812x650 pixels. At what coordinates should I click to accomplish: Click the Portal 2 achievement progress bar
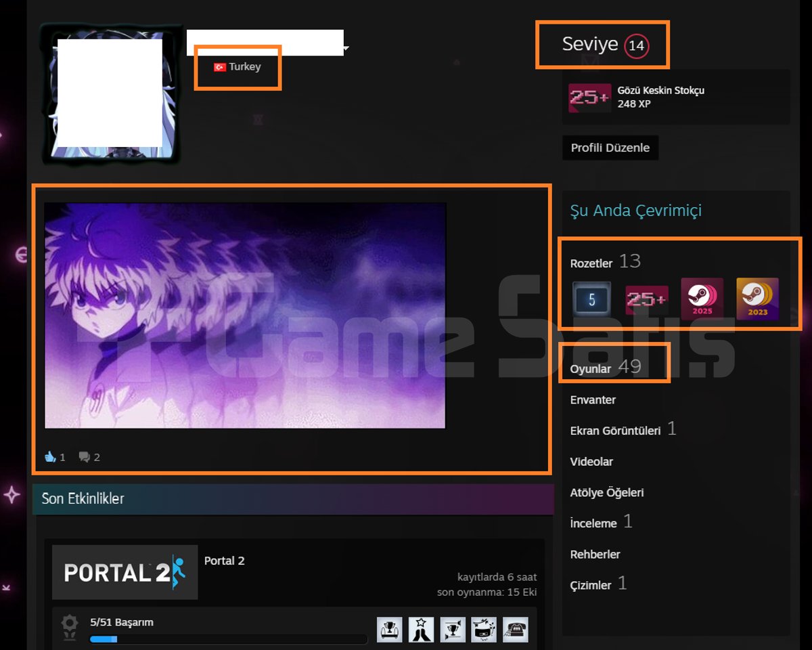point(229,638)
